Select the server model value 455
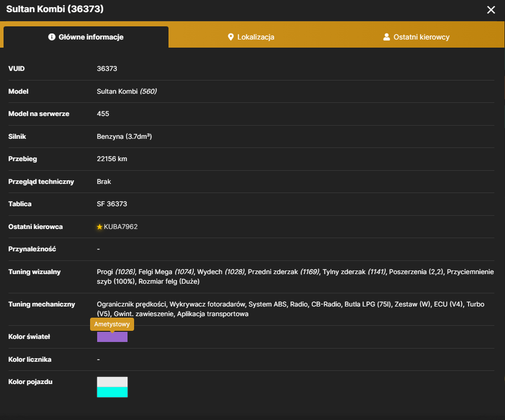505x420 pixels. tap(103, 114)
